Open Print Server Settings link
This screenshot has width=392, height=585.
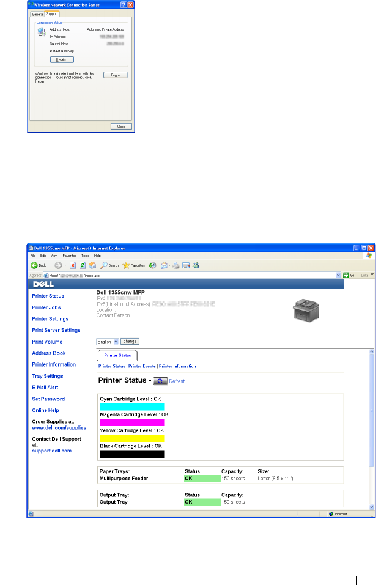[x=56, y=330]
